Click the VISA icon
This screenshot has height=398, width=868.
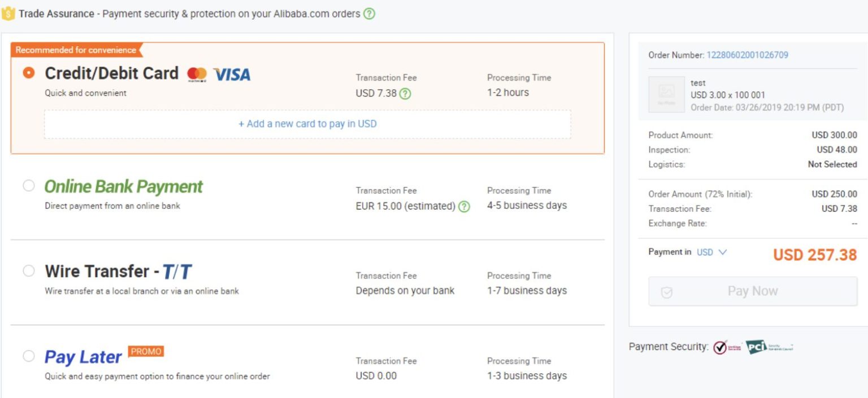coord(231,73)
